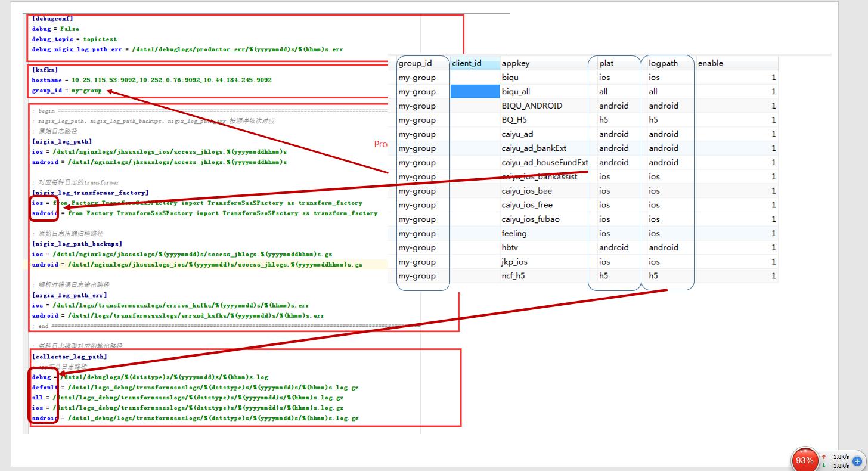868x471 pixels.
Task: Click the 'debug_topic = topictest' line
Action: [x=74, y=39]
